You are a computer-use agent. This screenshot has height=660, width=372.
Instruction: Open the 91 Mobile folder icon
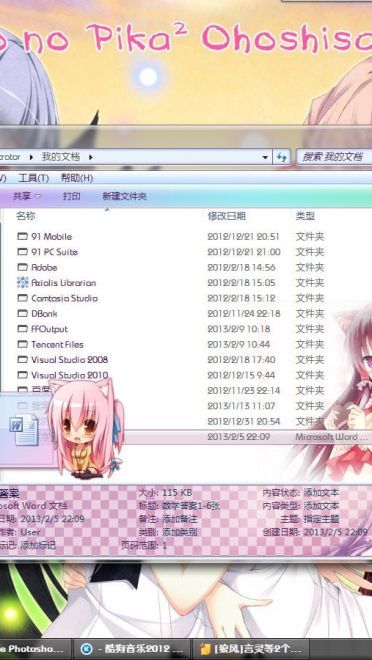(x=22, y=236)
